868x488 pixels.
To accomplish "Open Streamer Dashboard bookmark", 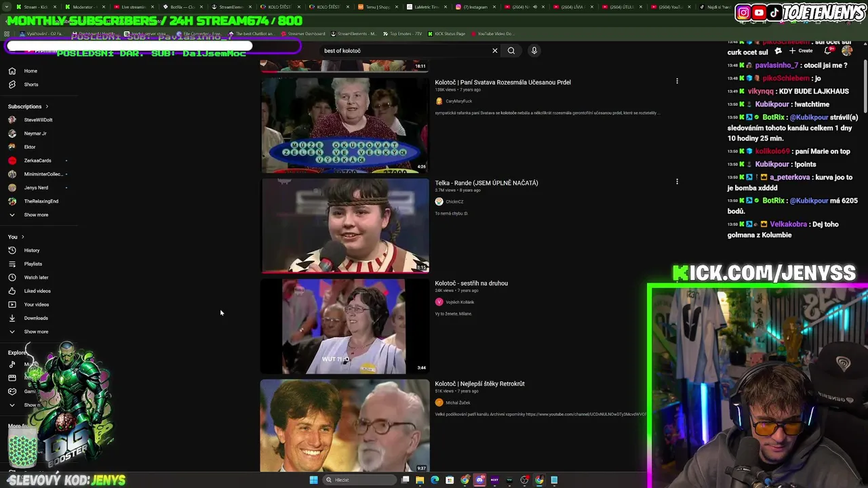I will (x=302, y=34).
